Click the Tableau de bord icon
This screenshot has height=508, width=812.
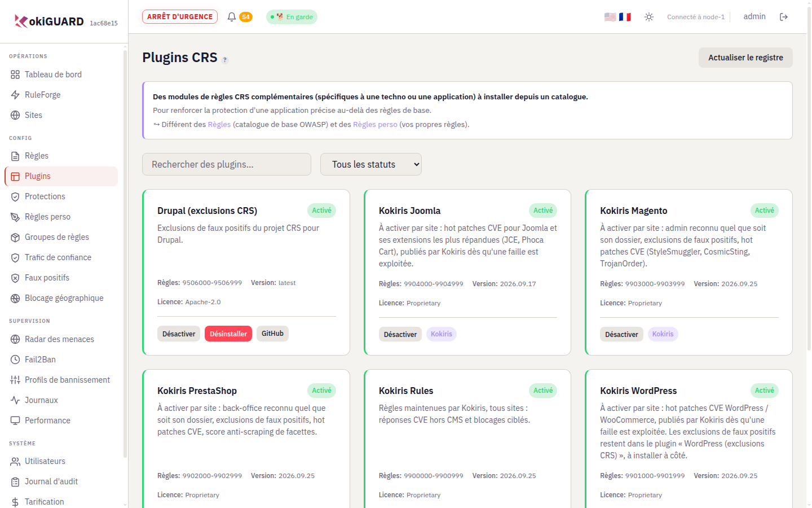point(15,75)
